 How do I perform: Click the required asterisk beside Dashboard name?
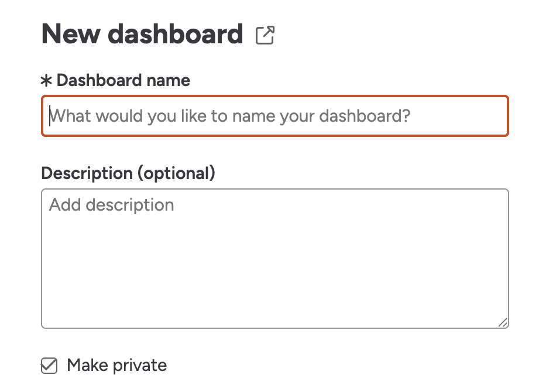pos(46,81)
